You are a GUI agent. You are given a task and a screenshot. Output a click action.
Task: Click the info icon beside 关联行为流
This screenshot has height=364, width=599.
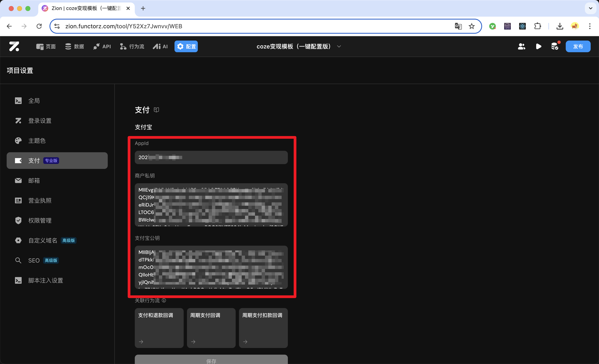point(164,301)
